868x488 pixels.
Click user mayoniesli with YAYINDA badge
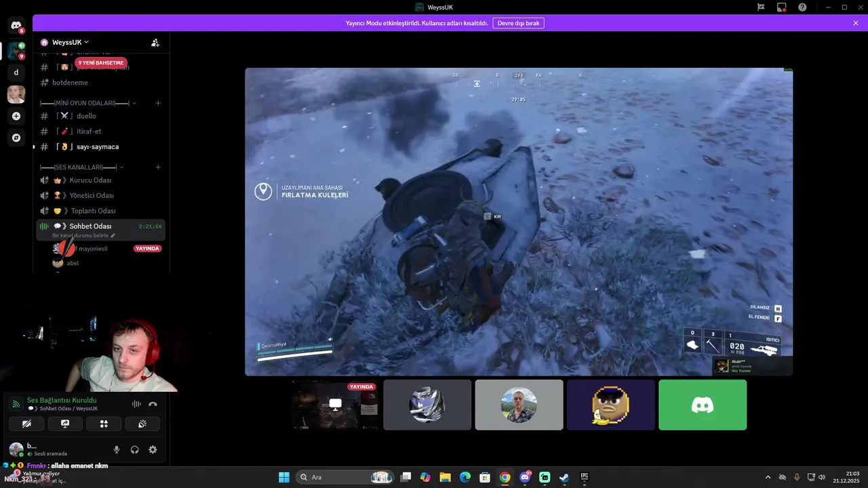click(106, 249)
